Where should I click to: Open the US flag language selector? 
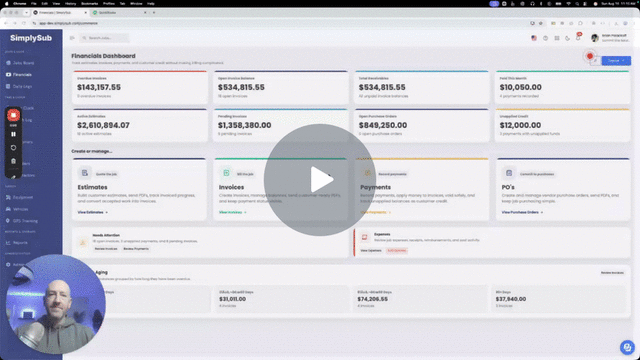tap(534, 38)
